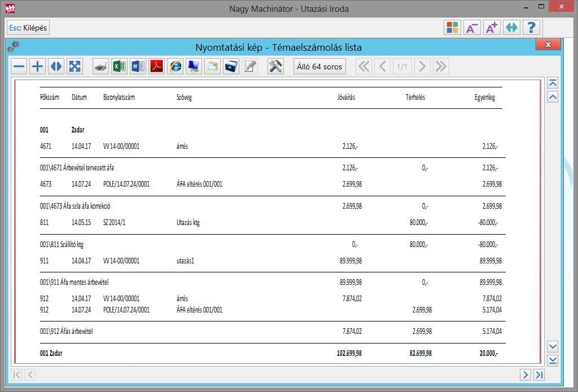Open help with the question mark icon
Viewport: 578px width, 392px height.
(x=531, y=28)
